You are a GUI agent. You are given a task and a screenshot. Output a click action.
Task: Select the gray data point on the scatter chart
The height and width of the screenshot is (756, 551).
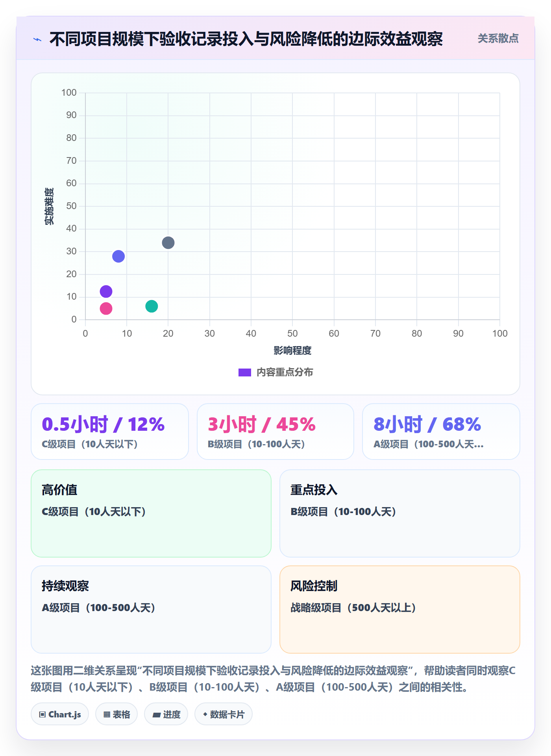pos(168,243)
